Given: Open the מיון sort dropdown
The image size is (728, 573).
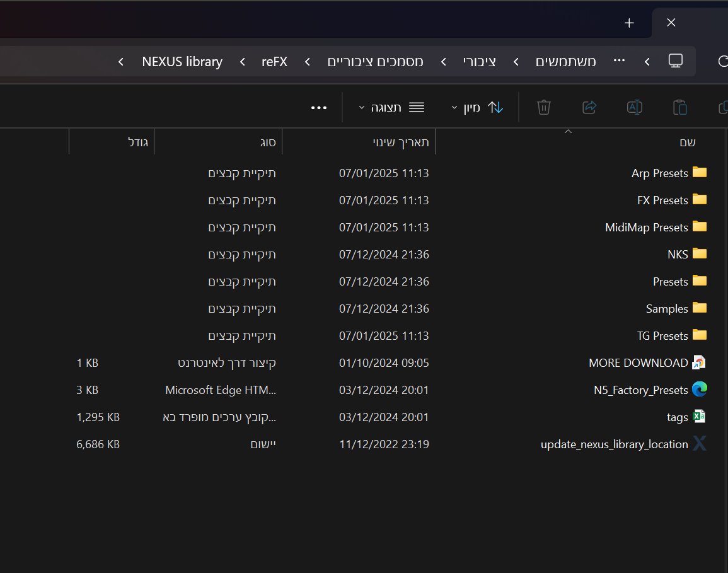Looking at the screenshot, I should [477, 108].
